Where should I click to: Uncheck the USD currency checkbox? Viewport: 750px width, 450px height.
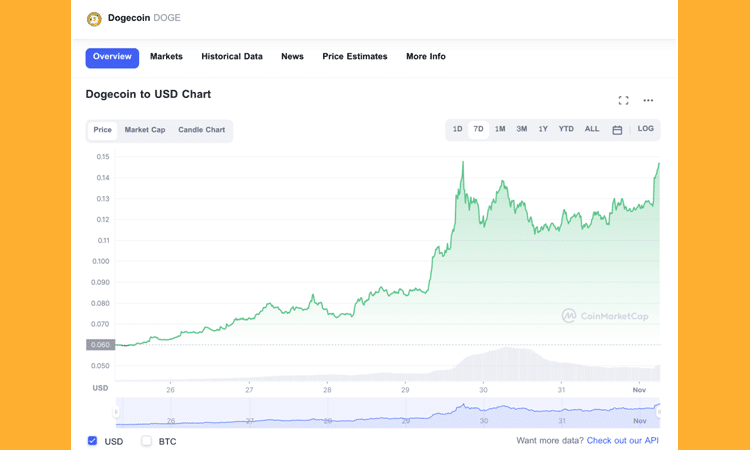pyautogui.click(x=92, y=440)
